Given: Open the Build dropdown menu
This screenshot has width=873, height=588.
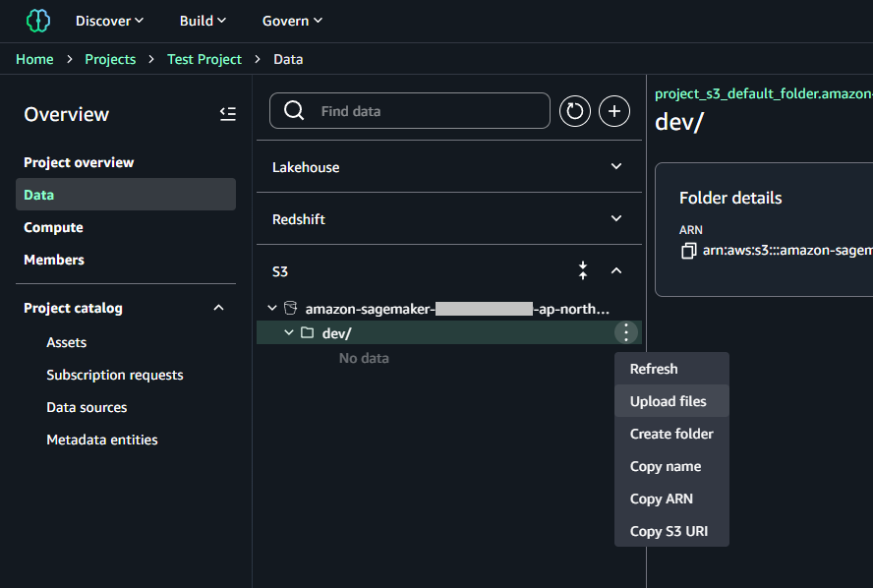Looking at the screenshot, I should coord(203,21).
